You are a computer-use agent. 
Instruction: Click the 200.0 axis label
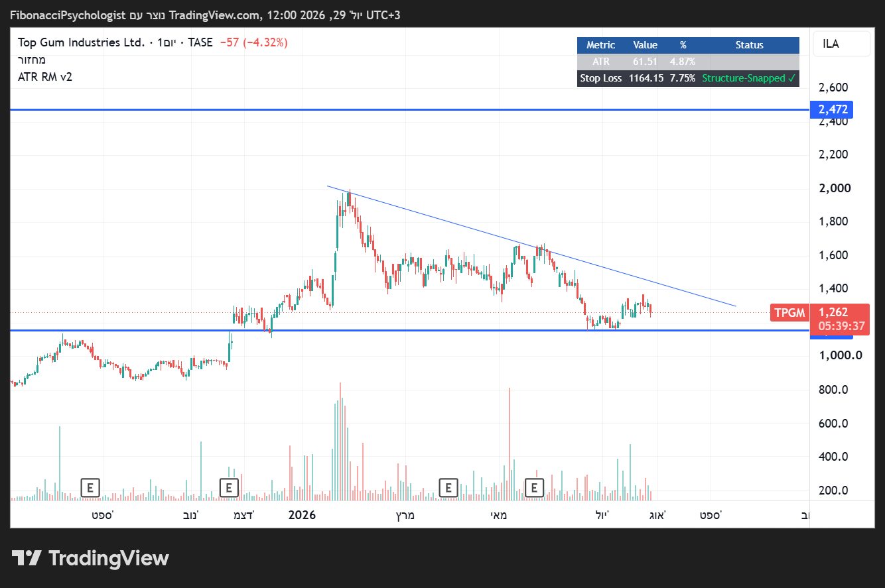[834, 491]
